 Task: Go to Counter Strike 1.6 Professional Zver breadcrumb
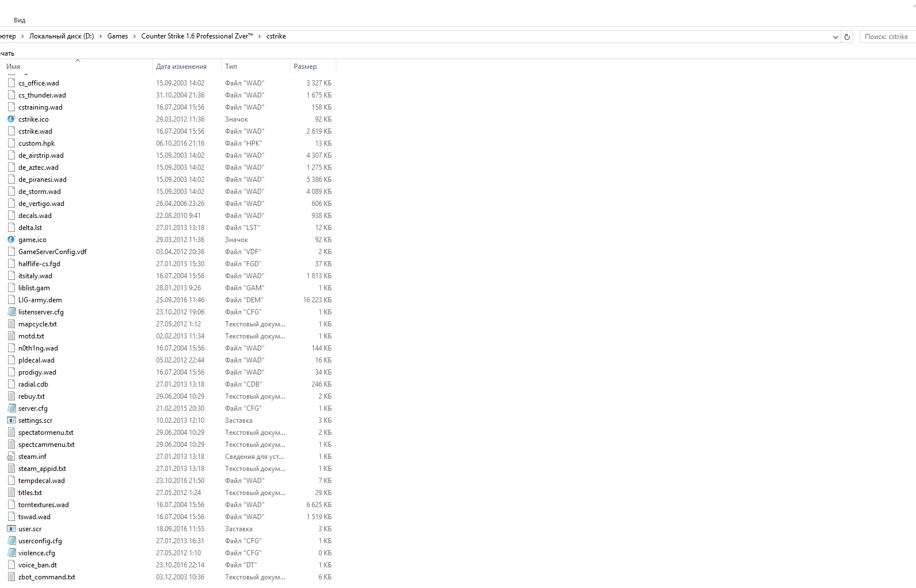[197, 36]
